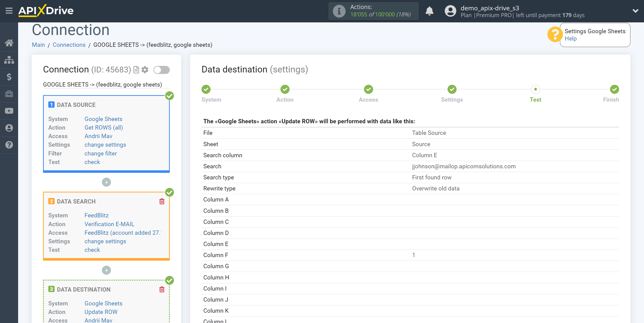644x323 pixels.
Task: Open help question icon in sidebar
Action: (x=9, y=145)
